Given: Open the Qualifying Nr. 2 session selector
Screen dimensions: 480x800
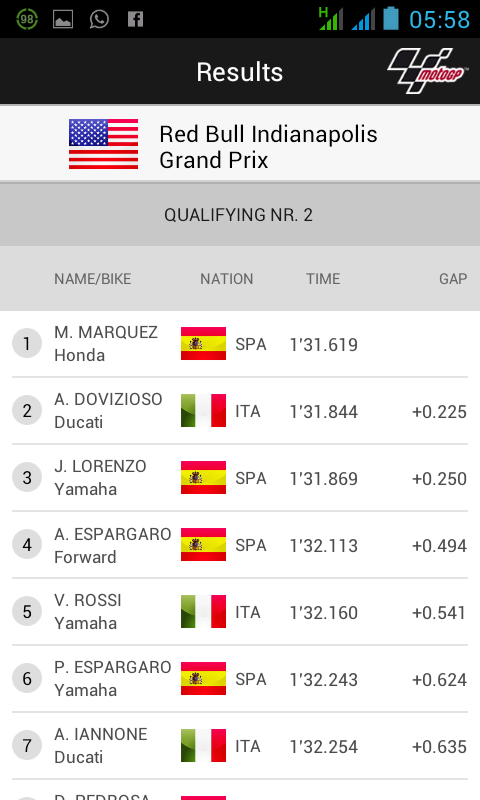Looking at the screenshot, I should coord(240,215).
